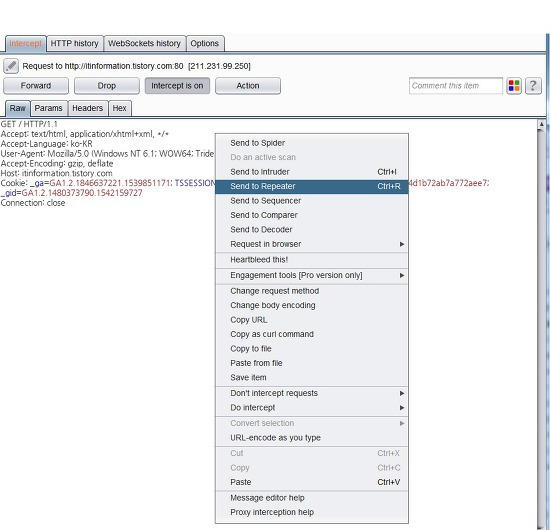Toggle URL-encode as you type
This screenshot has width=550, height=530.
click(x=311, y=438)
